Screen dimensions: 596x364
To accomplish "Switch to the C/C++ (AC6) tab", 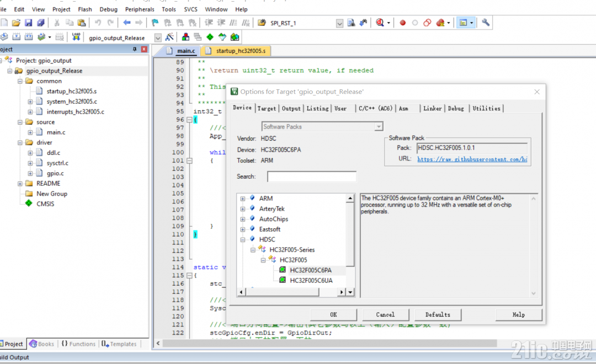I will (375, 108).
